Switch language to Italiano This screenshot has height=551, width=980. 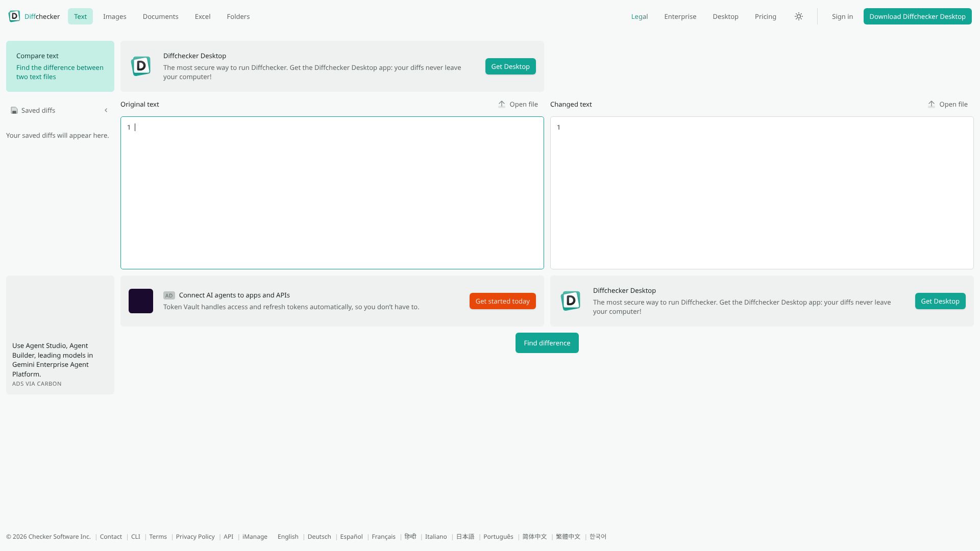[x=436, y=537]
